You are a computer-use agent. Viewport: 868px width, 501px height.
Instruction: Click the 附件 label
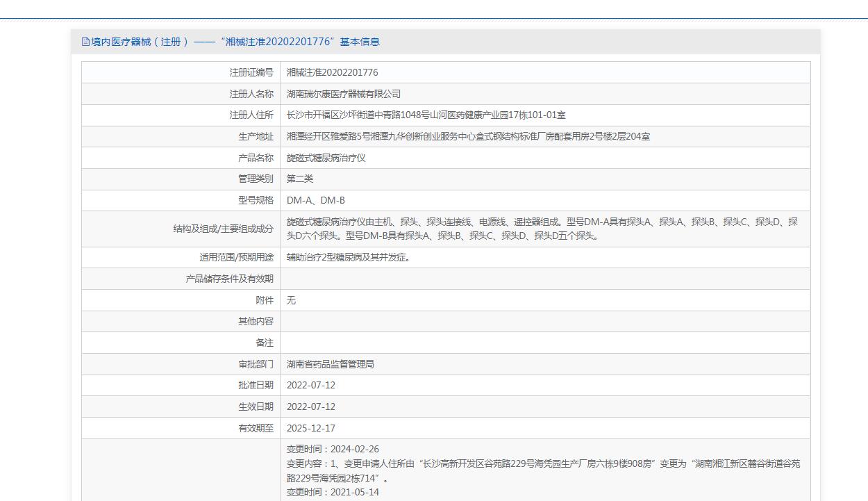click(x=265, y=300)
